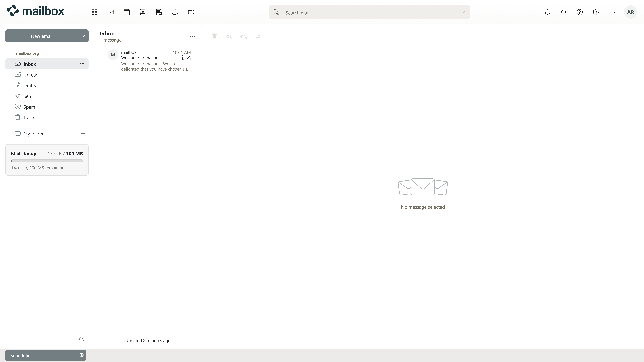Open the search options dropdown
644x362 pixels.
pyautogui.click(x=463, y=12)
